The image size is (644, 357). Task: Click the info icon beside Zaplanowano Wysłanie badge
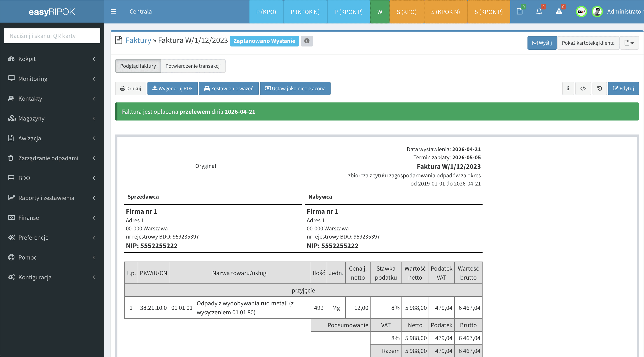pos(307,41)
